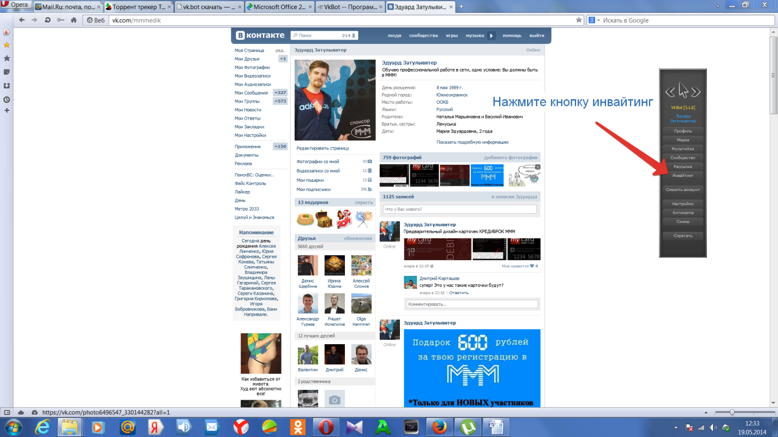Open Профиль section in VkBot panel

(683, 131)
